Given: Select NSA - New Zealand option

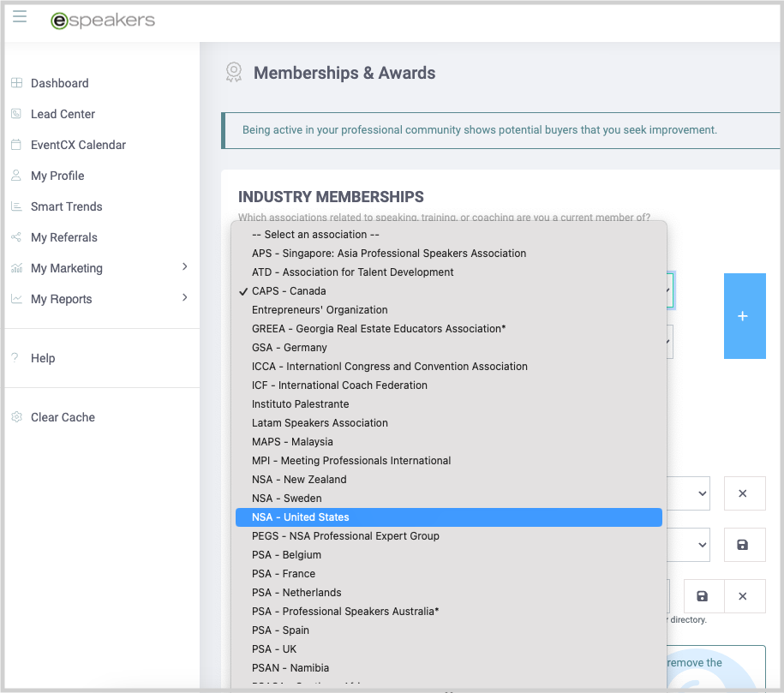Looking at the screenshot, I should click(448, 480).
